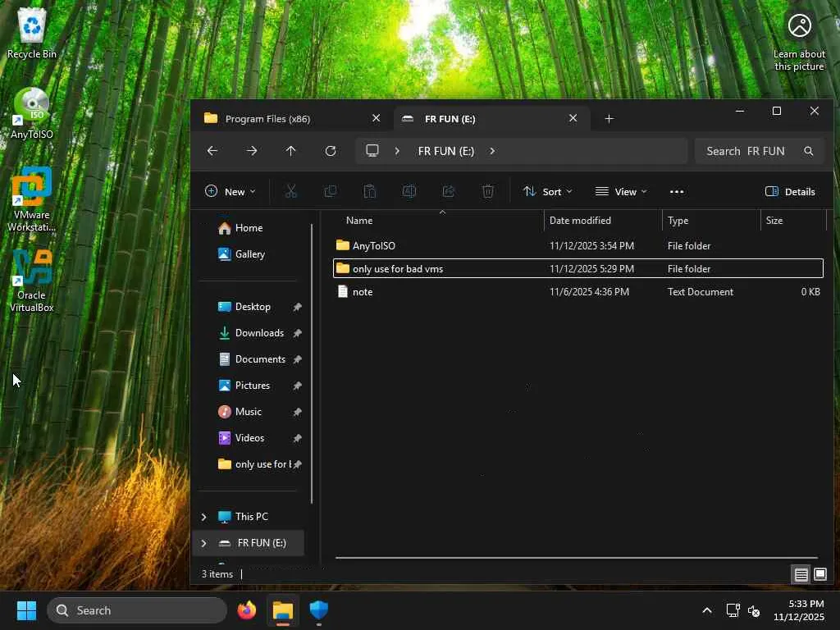Click the Refresh icon in the navigation bar
Screen dimensions: 840x630
click(x=331, y=151)
